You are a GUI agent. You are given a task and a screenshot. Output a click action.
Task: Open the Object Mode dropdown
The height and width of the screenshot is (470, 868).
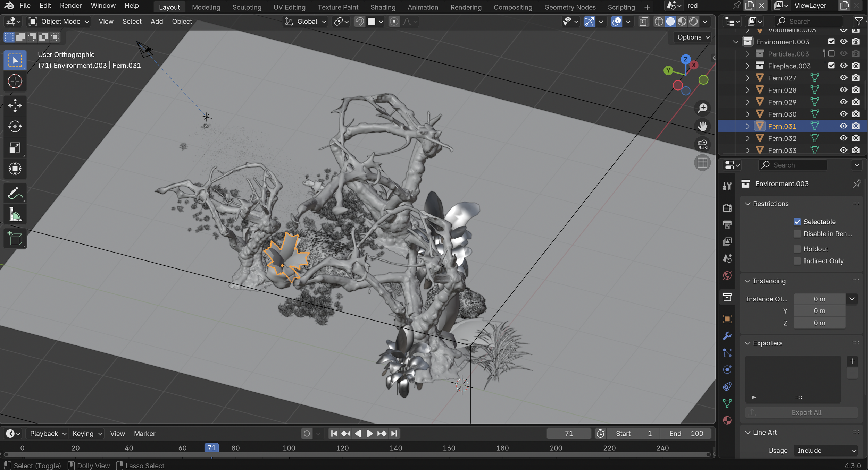click(x=59, y=22)
